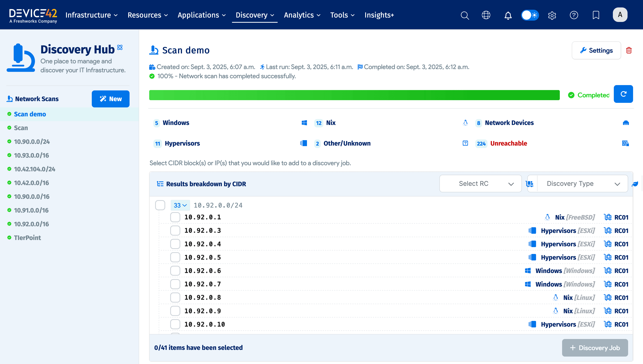643x364 pixels.
Task: Delete scan with red trash icon
Action: pos(629,50)
